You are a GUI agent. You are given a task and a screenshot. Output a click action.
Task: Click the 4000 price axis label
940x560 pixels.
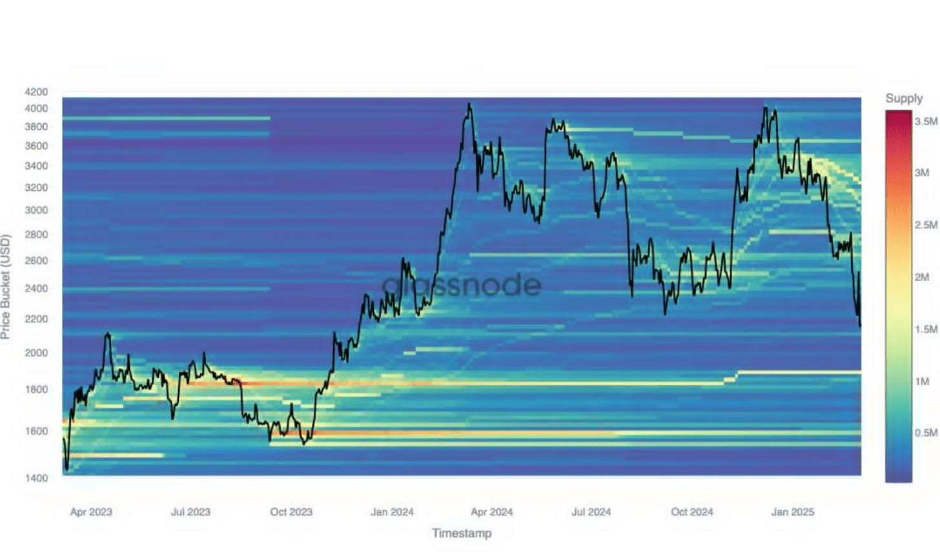[x=36, y=108]
